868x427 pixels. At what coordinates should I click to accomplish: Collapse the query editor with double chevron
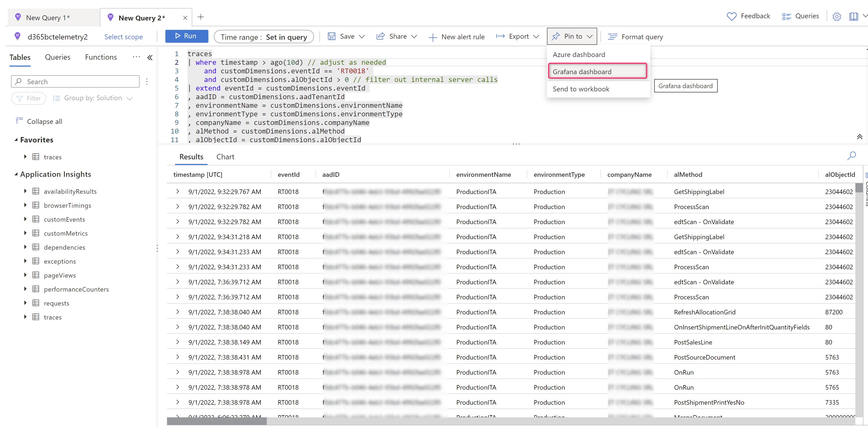(x=859, y=137)
